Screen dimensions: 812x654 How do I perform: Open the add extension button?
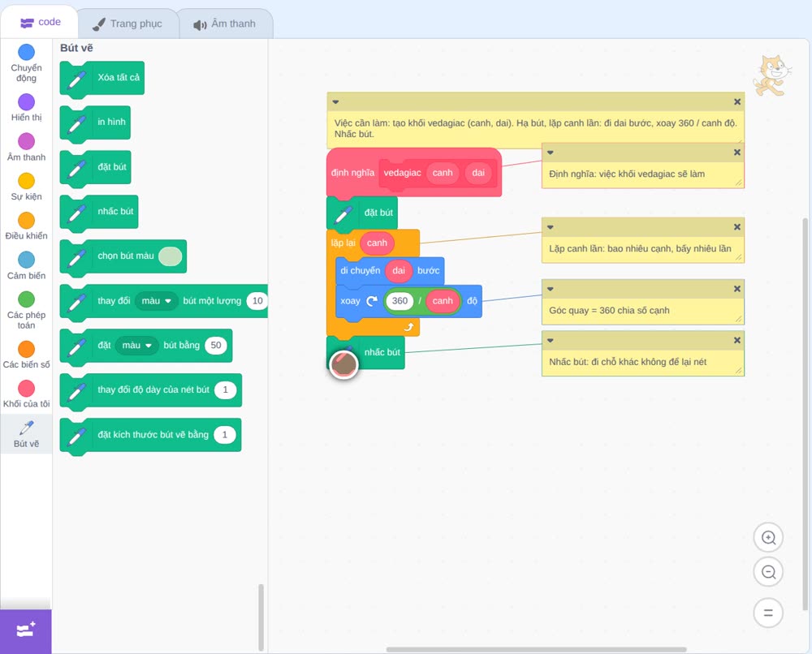(x=26, y=631)
